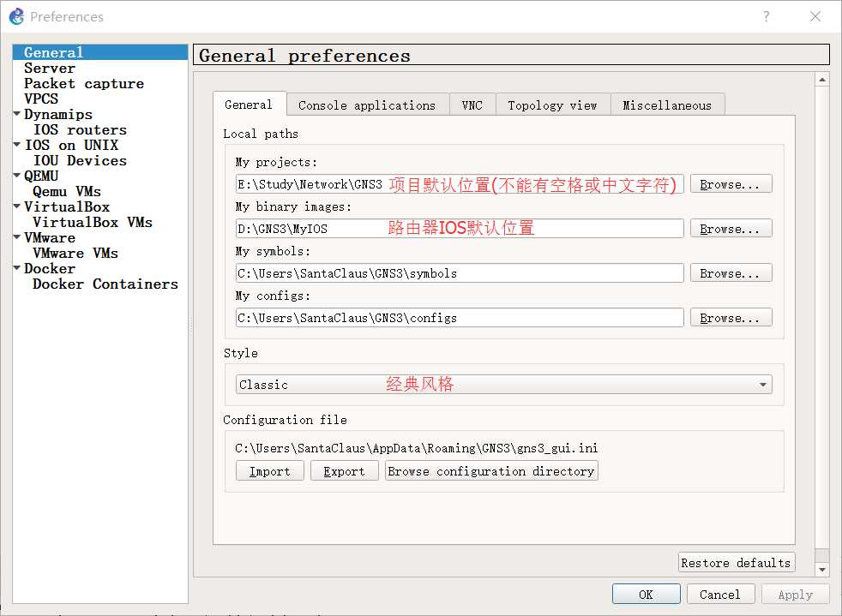The image size is (842, 616).
Task: Collapse the VMware tree node arrow
Action: 17,237
